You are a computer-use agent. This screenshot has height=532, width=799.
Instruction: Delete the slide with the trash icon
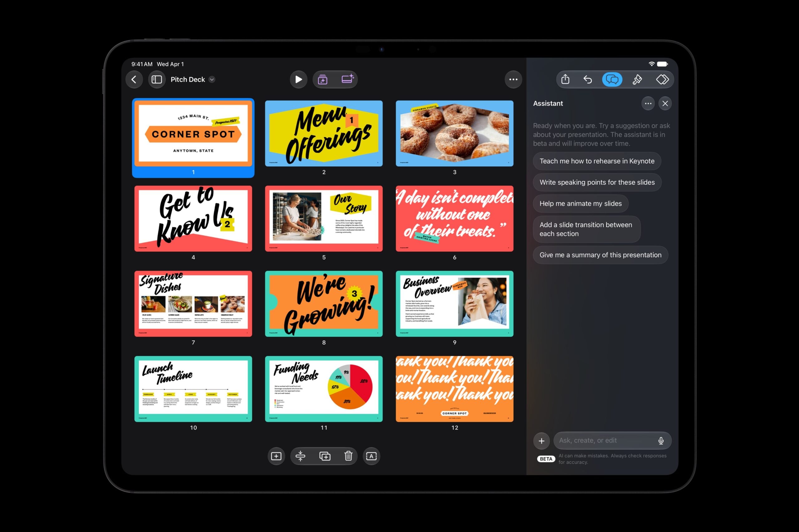coord(348,456)
